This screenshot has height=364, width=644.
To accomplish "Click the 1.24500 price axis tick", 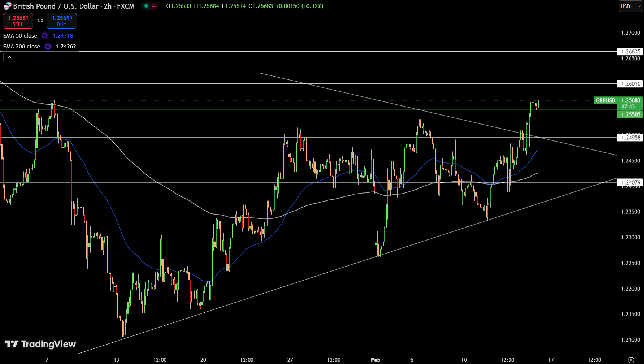I will click(631, 161).
